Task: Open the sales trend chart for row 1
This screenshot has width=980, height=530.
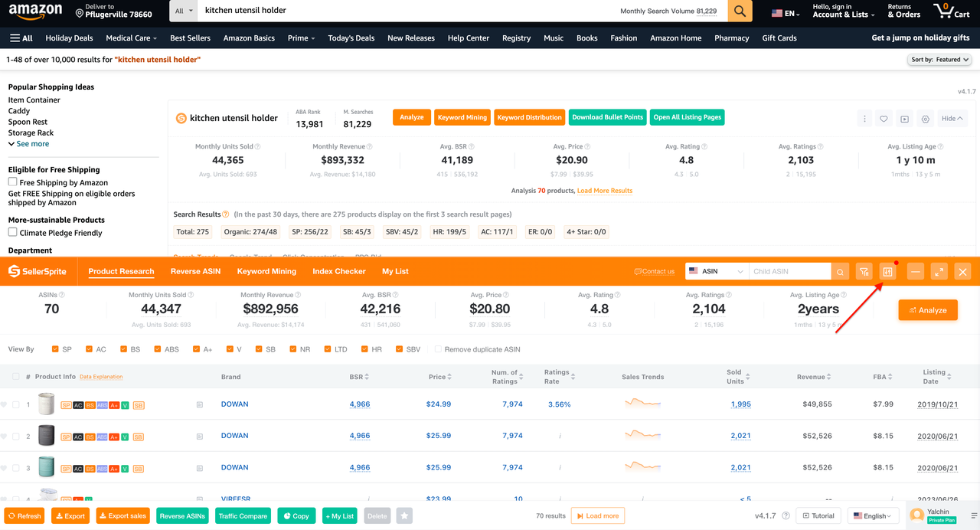Action: pos(642,404)
